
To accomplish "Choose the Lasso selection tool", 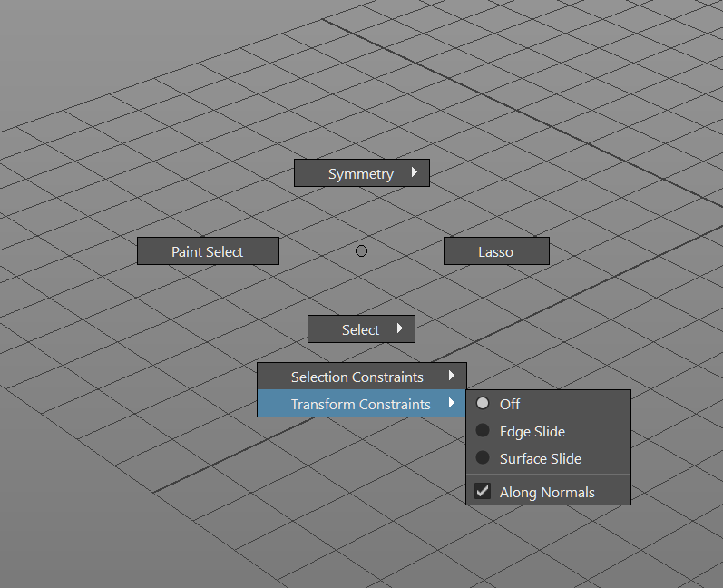I will tap(496, 250).
